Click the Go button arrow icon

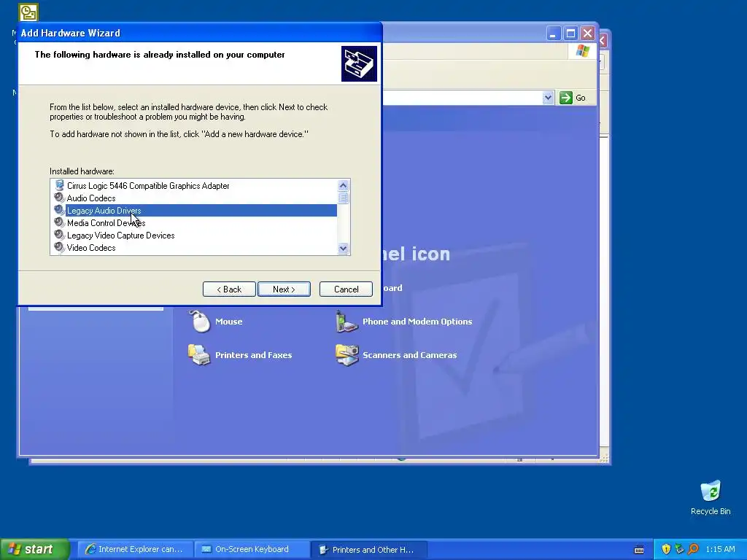click(x=565, y=98)
